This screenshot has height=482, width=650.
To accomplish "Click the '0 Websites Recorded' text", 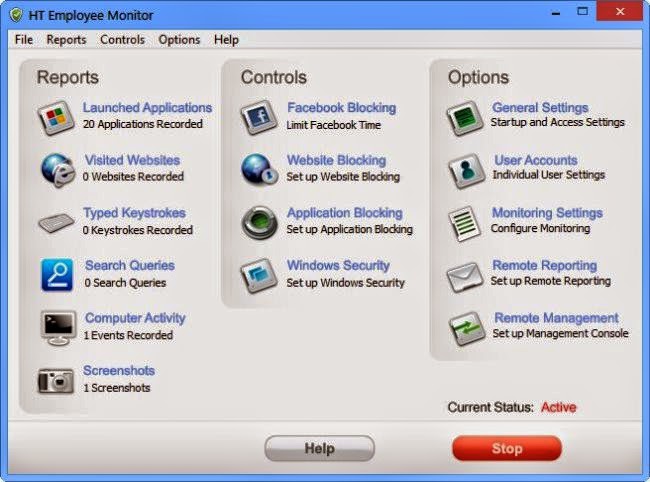I will [133, 177].
